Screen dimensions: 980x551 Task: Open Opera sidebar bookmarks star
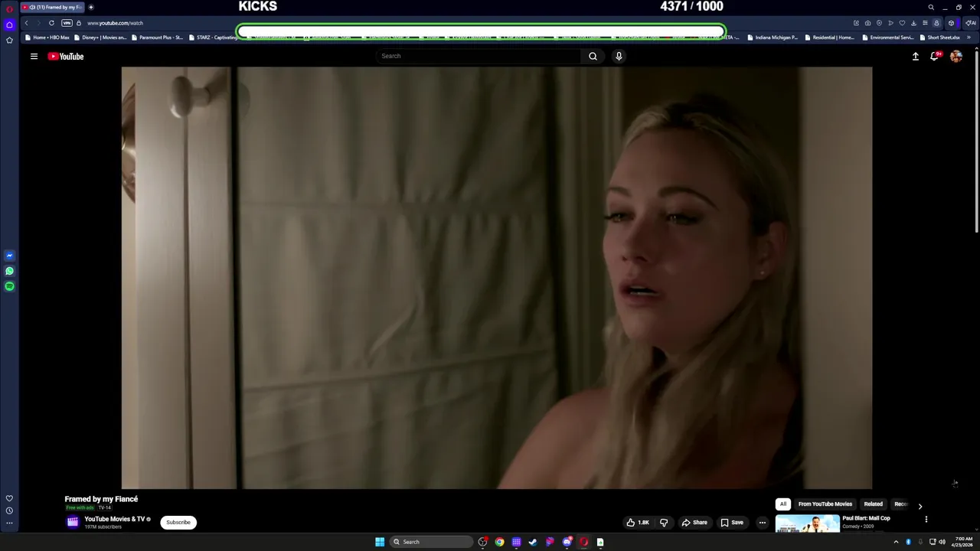9,40
